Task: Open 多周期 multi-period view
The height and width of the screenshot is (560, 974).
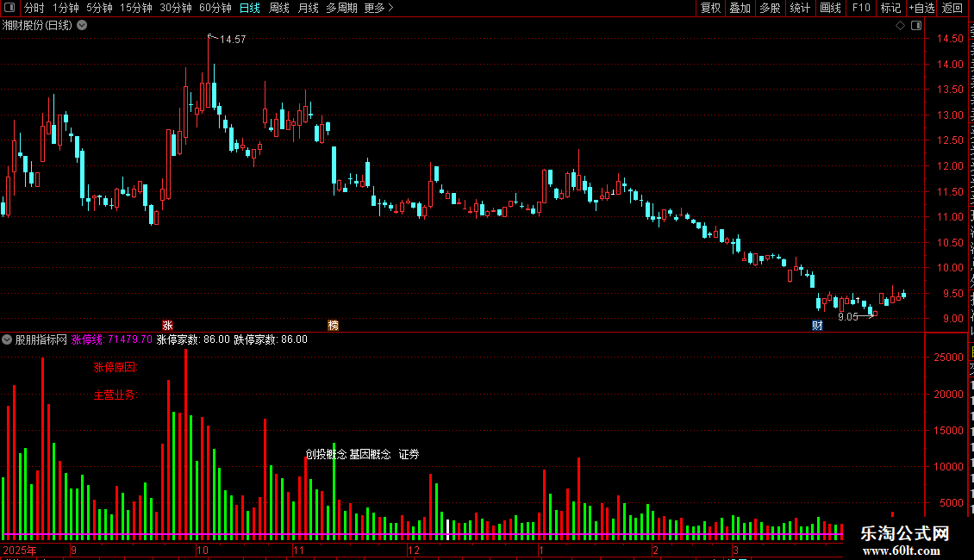Action: 341,8
